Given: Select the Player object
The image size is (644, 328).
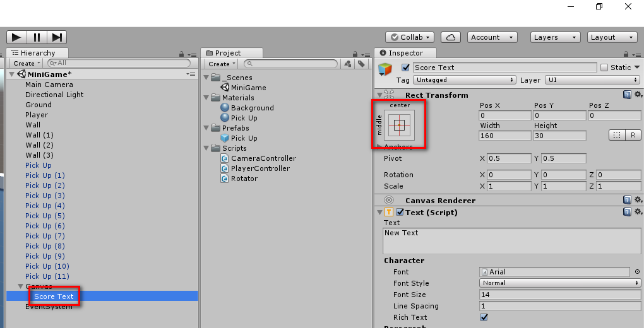Looking at the screenshot, I should pyautogui.click(x=37, y=115).
